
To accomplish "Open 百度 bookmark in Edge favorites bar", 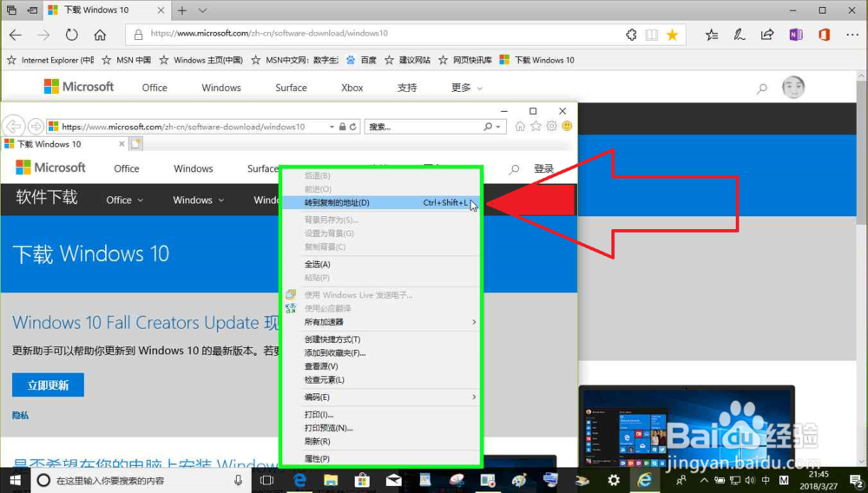I will (x=361, y=60).
